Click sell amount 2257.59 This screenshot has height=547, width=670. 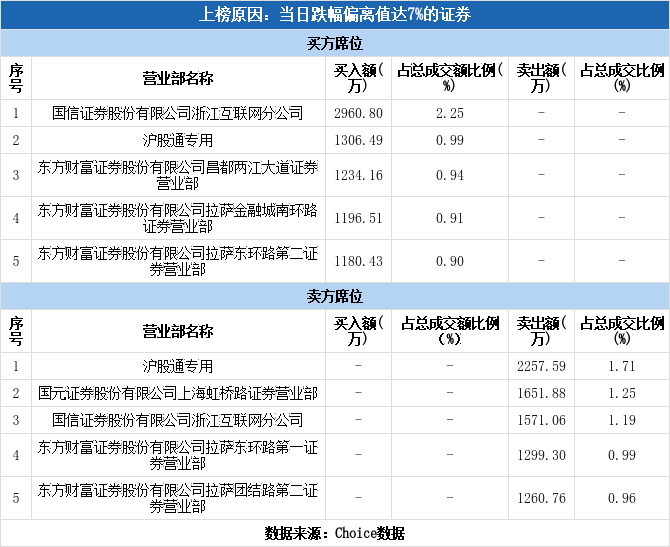(541, 366)
